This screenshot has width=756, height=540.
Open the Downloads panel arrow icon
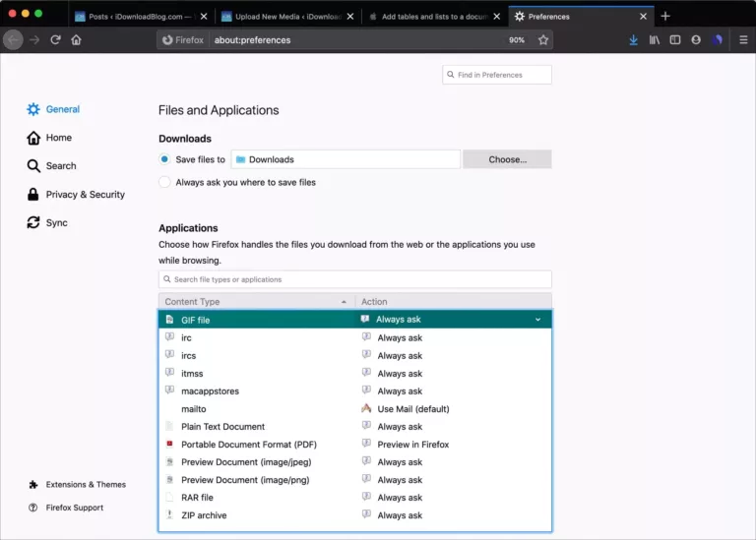[x=633, y=40]
